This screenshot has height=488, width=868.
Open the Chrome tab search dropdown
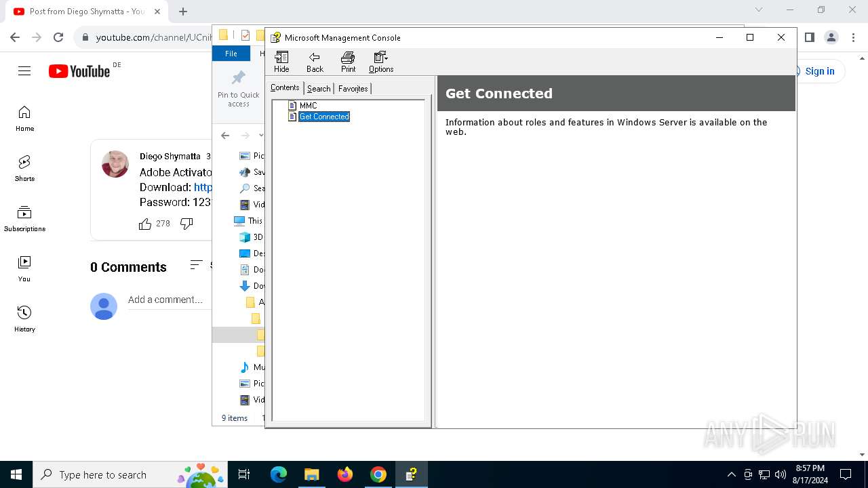click(759, 9)
